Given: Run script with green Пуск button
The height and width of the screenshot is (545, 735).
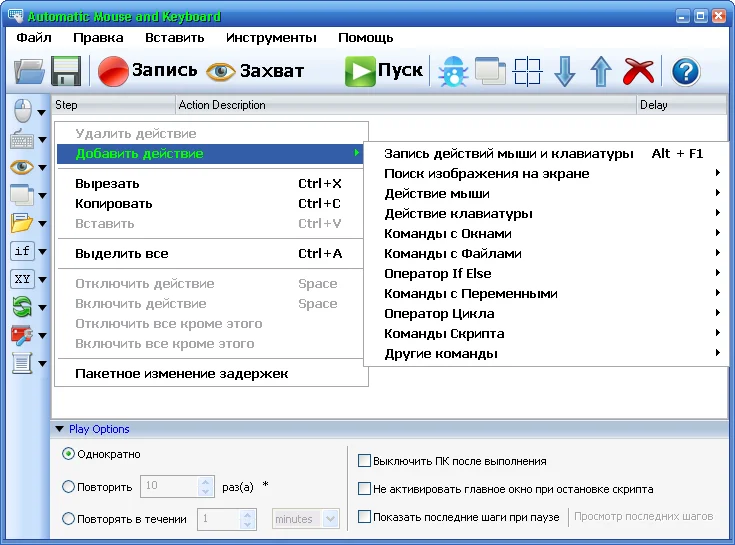Looking at the screenshot, I should pyautogui.click(x=383, y=71).
